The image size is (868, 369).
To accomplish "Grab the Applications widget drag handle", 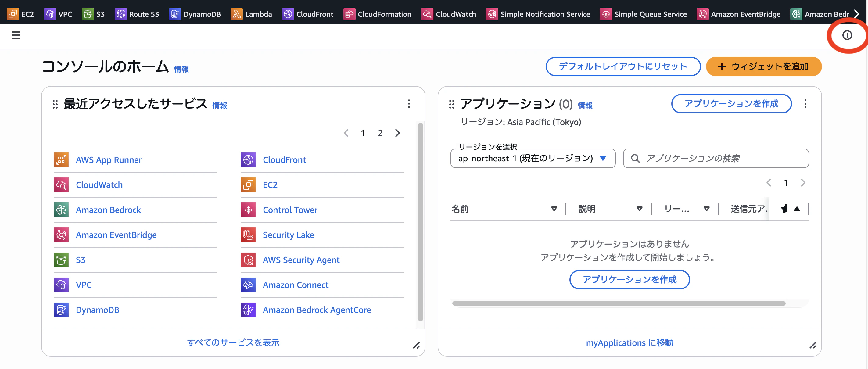I will [x=452, y=104].
